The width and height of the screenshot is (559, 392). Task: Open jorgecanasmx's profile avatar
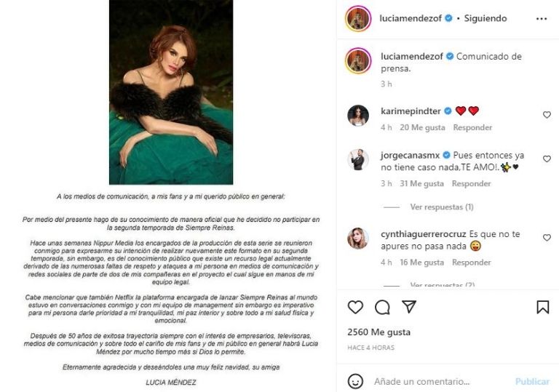357,159
